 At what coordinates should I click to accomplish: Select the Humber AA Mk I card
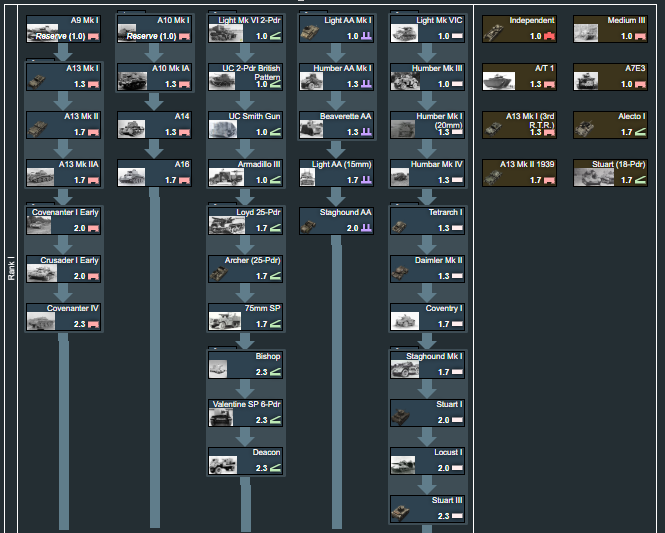(336, 76)
